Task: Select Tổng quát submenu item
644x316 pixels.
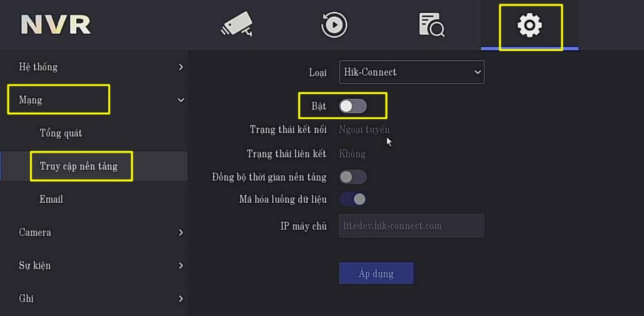Action: pos(61,133)
